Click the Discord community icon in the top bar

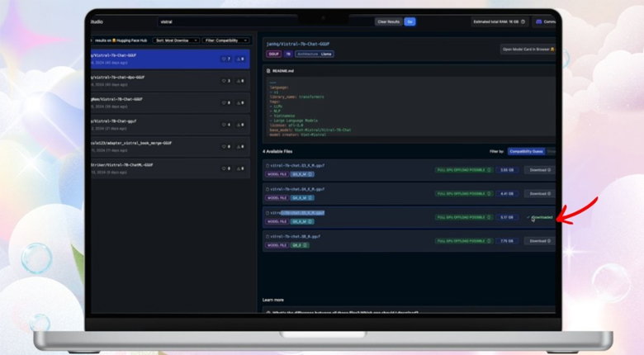point(539,21)
